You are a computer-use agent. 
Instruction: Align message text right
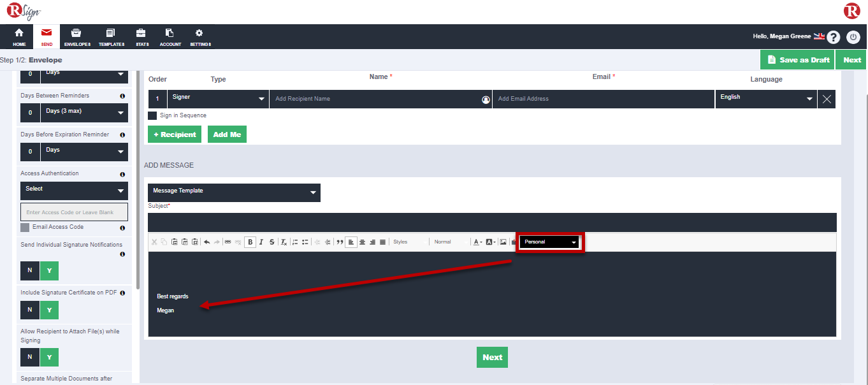click(372, 242)
